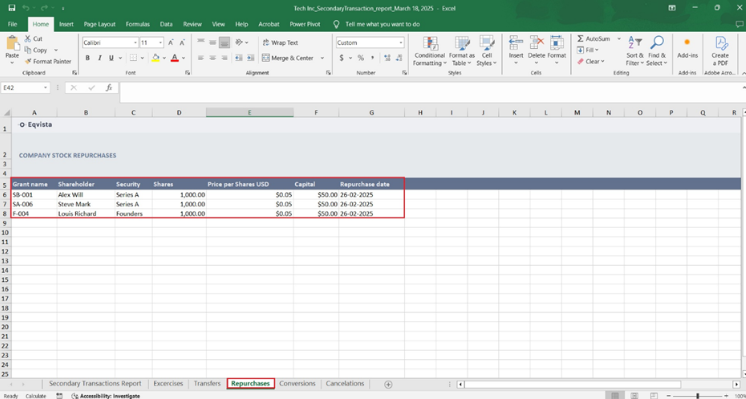Click the Insert Function fx icon
Screen dimensions: 746x399
coord(109,88)
